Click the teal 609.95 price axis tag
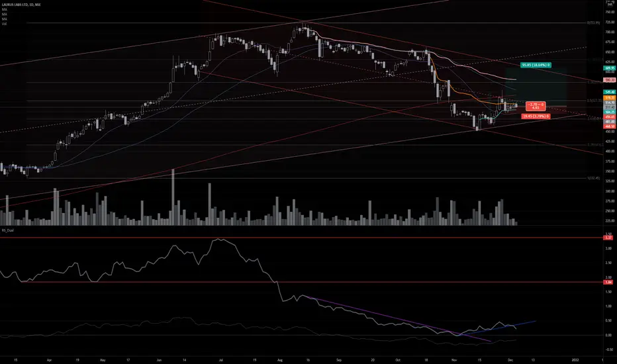The height and width of the screenshot is (364, 617). [610, 68]
